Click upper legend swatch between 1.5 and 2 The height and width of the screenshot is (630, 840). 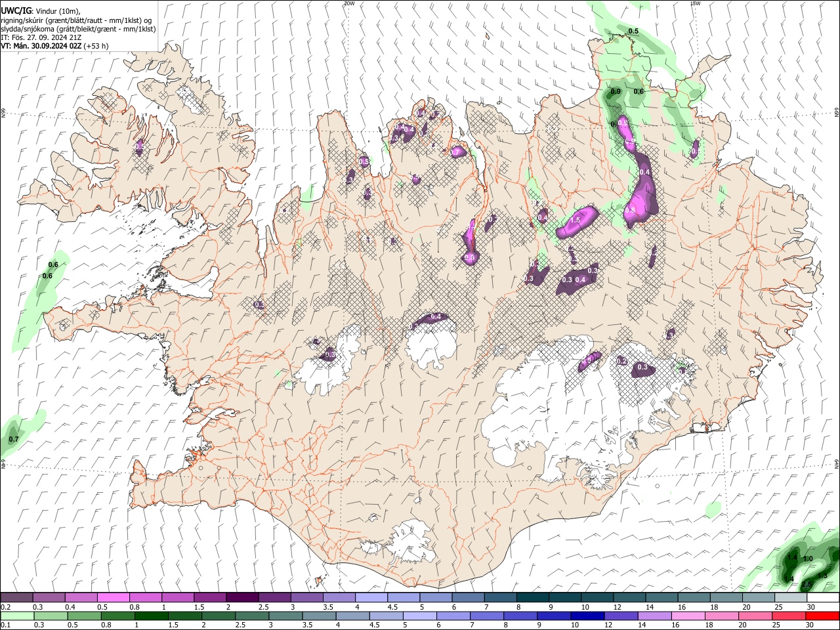(x=210, y=598)
